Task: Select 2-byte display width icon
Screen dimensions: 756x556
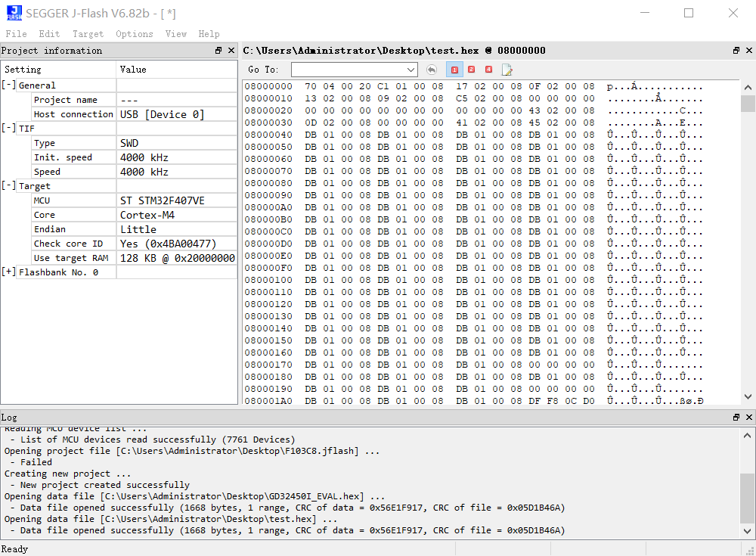Action: (x=471, y=69)
